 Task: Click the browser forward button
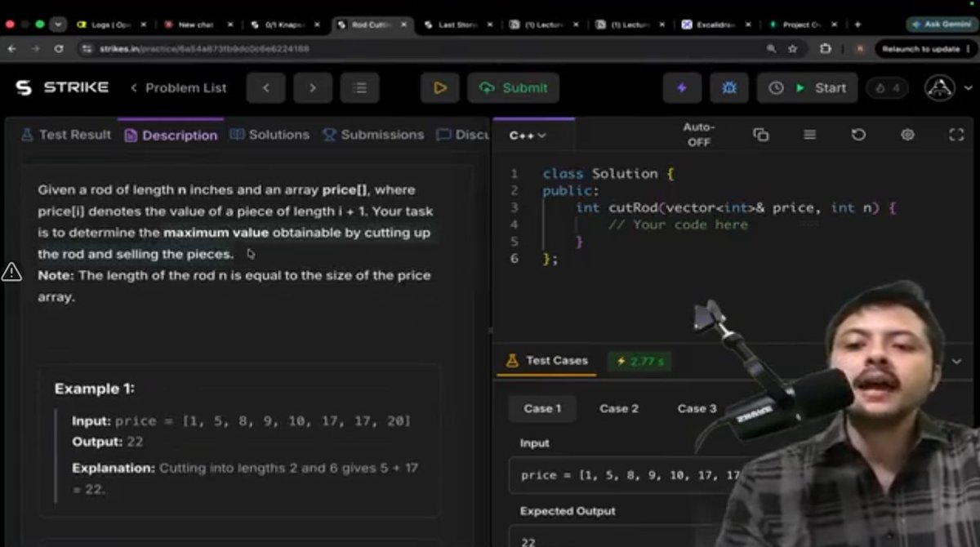(x=35, y=49)
